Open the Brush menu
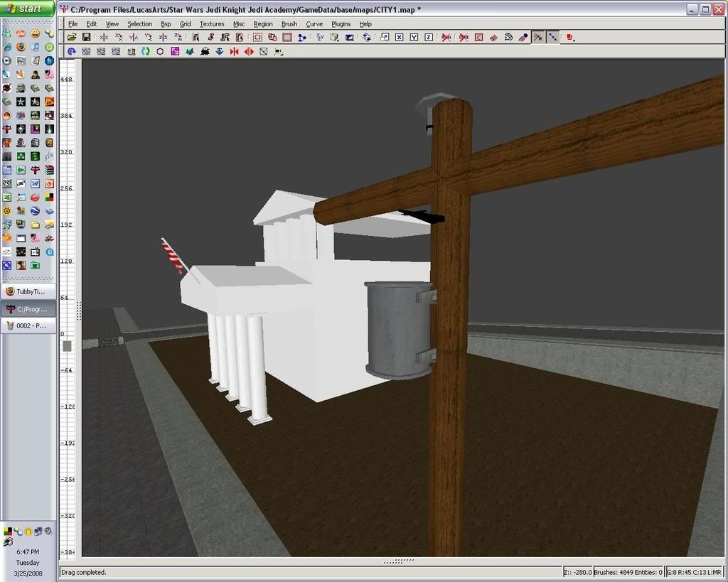This screenshot has width=728, height=582. (x=289, y=23)
